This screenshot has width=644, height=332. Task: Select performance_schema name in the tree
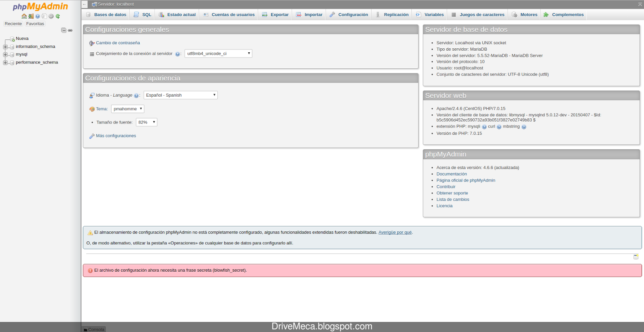coord(37,62)
